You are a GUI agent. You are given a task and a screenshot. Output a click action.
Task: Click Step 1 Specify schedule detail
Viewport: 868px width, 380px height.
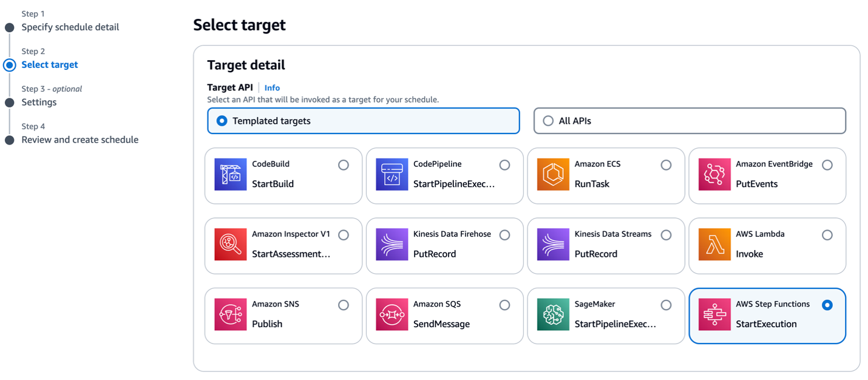click(x=70, y=27)
